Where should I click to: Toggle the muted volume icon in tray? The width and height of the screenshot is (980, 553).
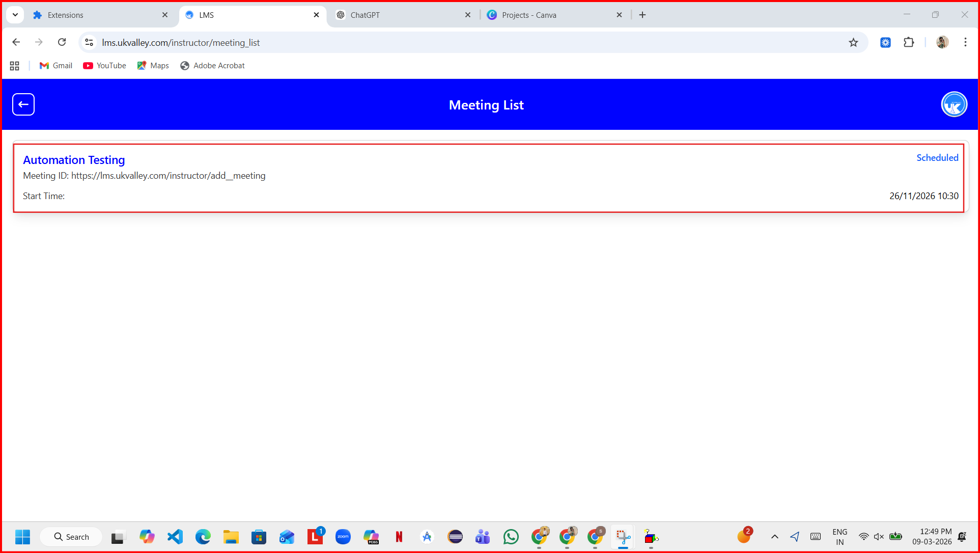coord(879,537)
